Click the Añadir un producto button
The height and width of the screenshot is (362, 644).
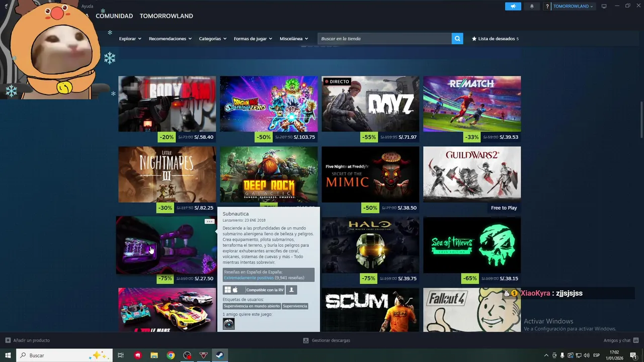click(x=28, y=340)
